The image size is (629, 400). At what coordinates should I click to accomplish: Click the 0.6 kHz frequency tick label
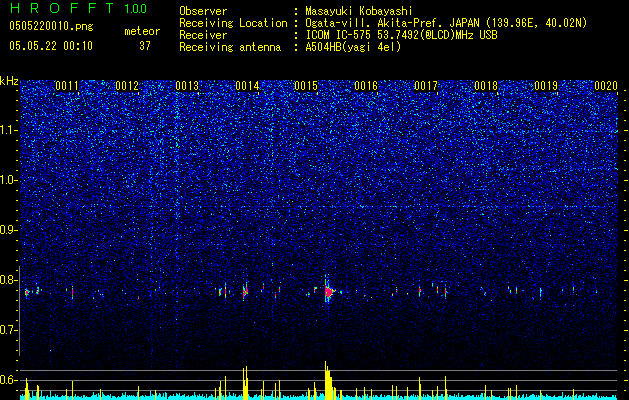point(9,380)
